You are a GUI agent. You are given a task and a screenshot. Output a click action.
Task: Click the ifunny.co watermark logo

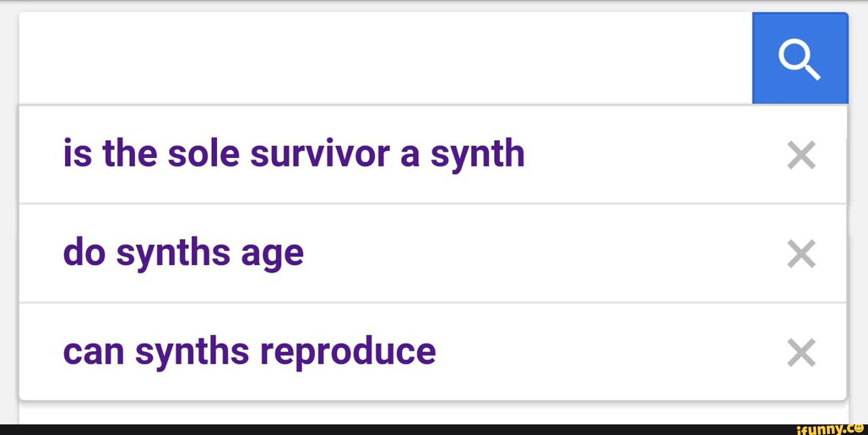(829, 429)
